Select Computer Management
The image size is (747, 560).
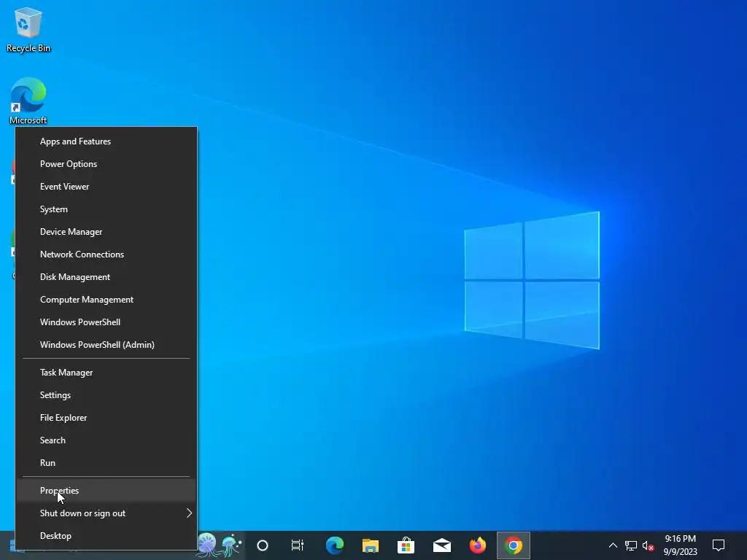pos(107,300)
